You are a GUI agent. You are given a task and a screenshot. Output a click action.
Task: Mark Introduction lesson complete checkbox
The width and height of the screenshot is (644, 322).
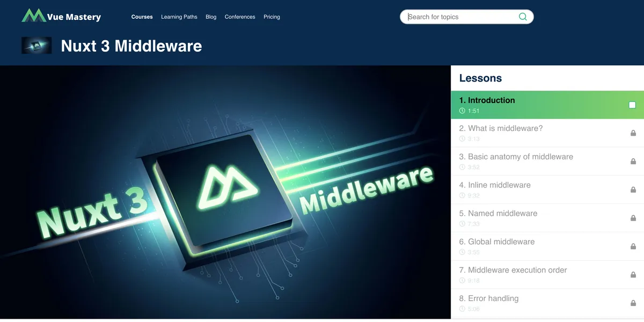point(632,105)
